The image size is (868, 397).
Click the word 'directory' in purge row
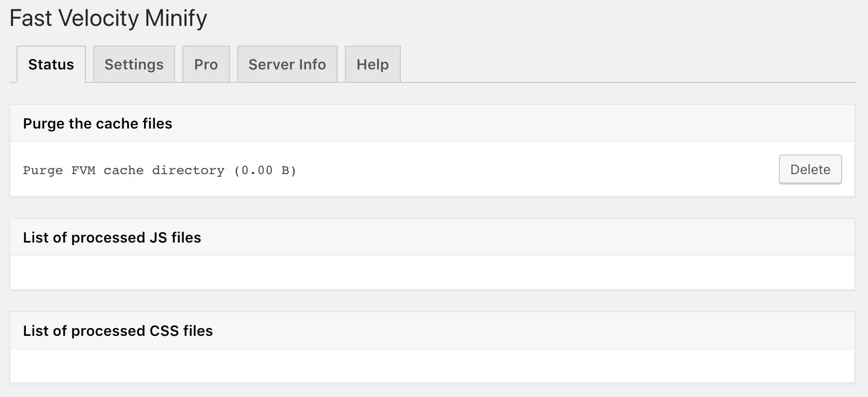pos(188,171)
